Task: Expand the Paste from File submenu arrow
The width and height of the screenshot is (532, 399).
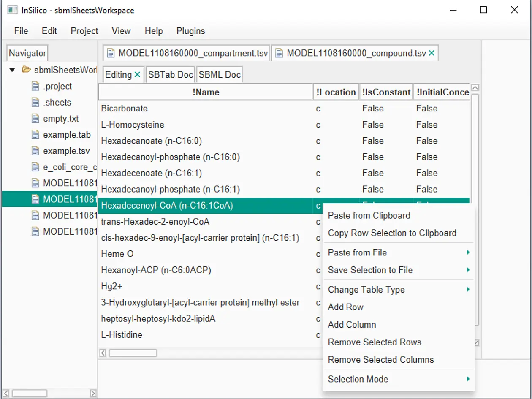Action: pos(468,252)
